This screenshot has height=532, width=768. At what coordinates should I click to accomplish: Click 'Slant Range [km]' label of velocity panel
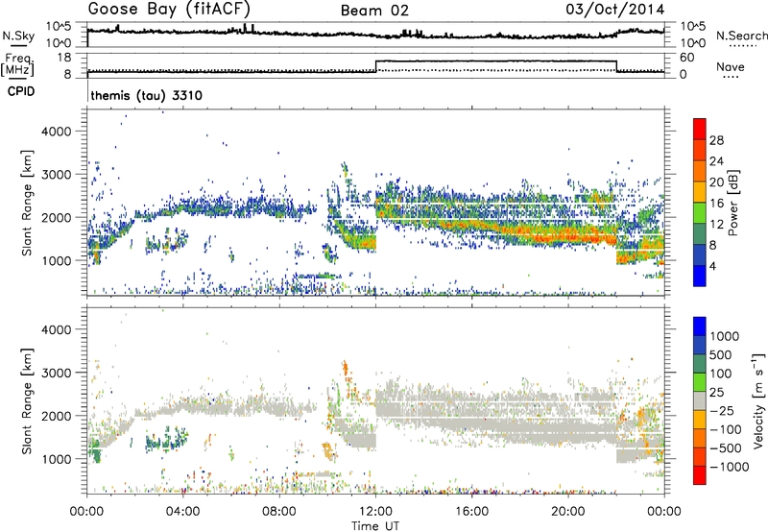point(27,400)
